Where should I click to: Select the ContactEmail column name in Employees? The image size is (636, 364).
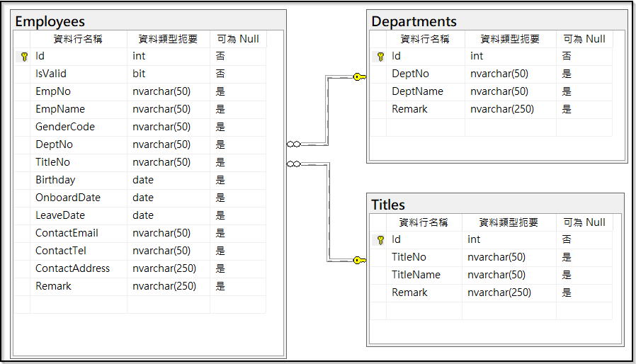(67, 233)
